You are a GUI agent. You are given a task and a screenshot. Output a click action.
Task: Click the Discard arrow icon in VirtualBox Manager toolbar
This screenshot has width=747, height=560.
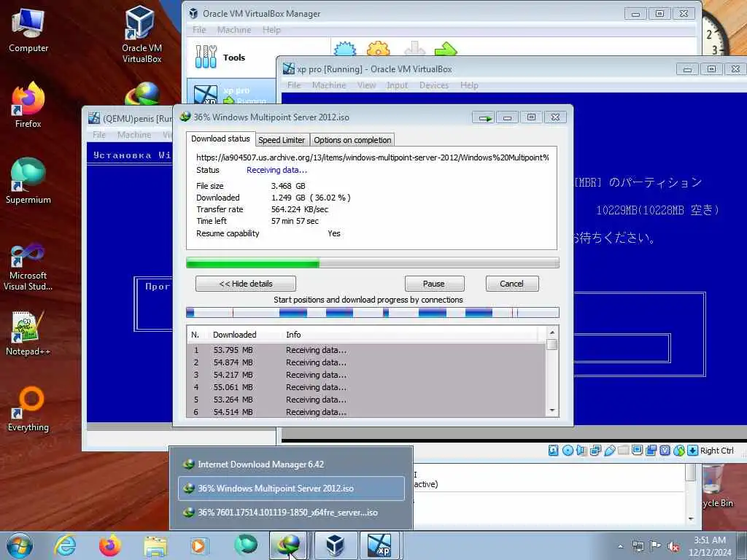pyautogui.click(x=414, y=49)
